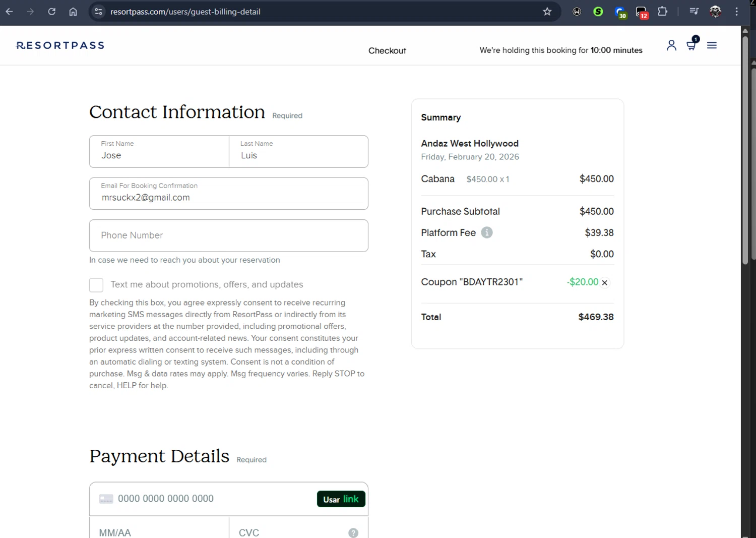The height and width of the screenshot is (538, 756).
Task: Open Chrome's three-dot menu
Action: 737,12
